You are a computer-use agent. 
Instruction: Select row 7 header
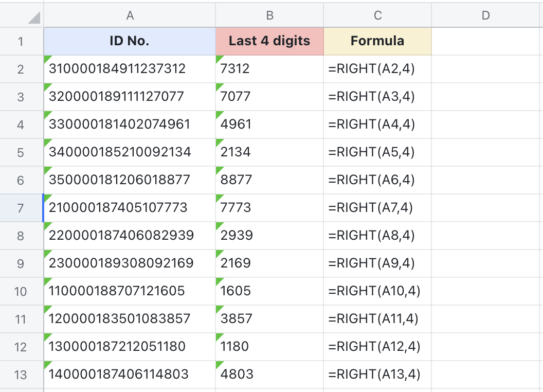tap(21, 208)
